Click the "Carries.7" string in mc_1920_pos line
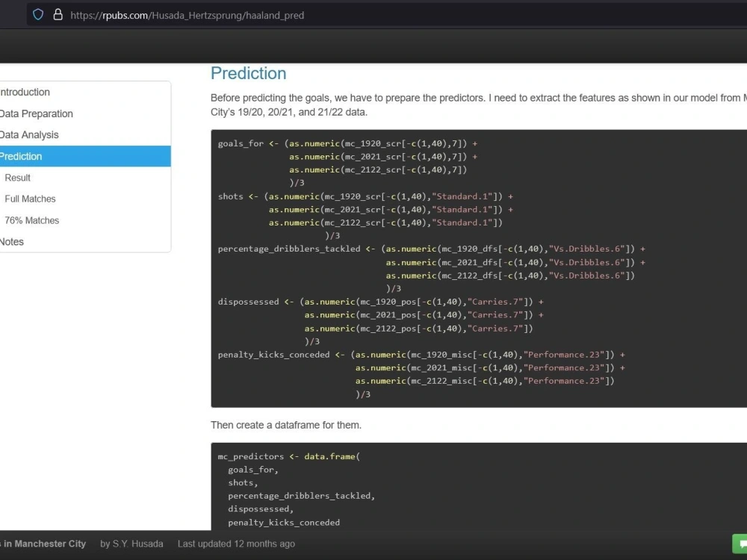 pyautogui.click(x=495, y=302)
